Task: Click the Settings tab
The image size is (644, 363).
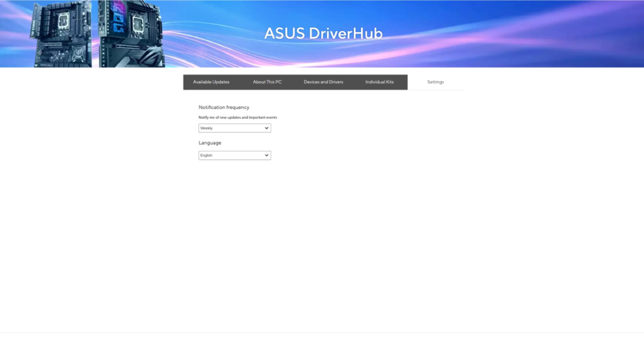Action: [x=435, y=82]
